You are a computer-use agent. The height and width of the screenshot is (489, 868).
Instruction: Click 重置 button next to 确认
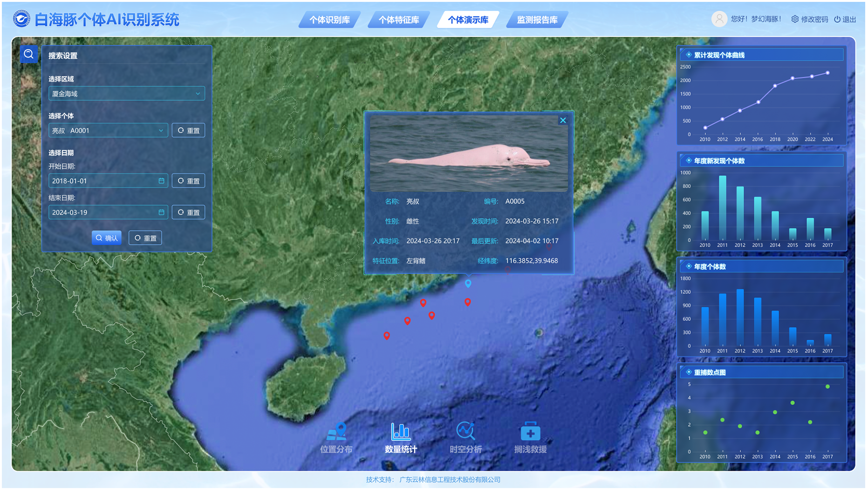coord(145,238)
